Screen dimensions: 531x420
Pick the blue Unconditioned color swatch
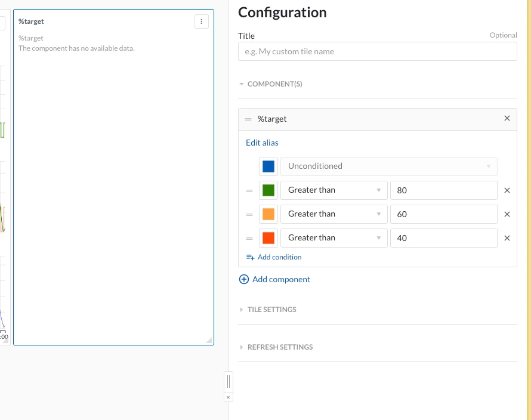click(268, 166)
